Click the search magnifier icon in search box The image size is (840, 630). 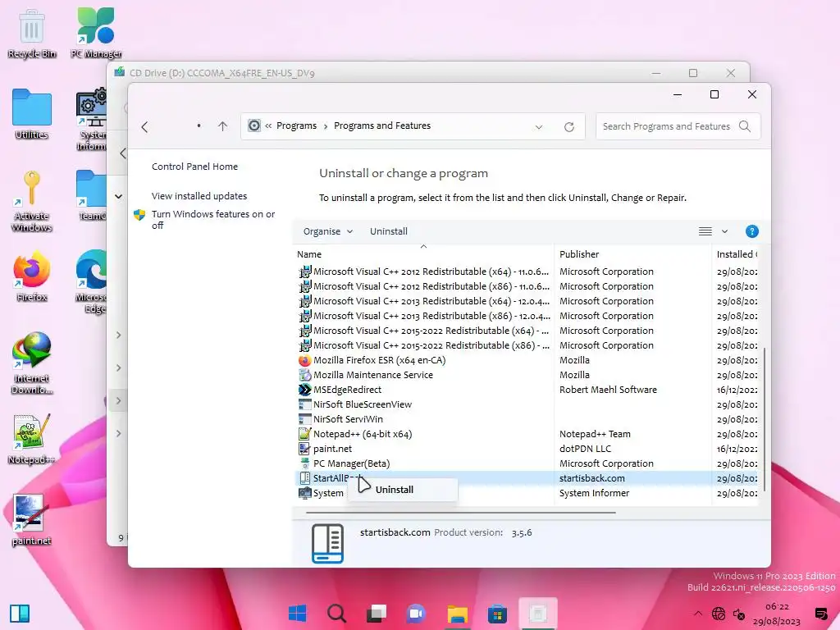(x=745, y=126)
